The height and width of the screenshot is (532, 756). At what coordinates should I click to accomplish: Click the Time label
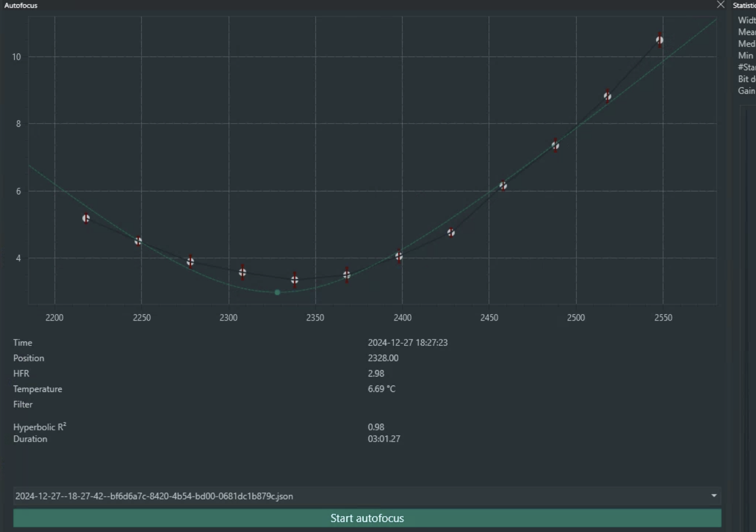(x=23, y=343)
